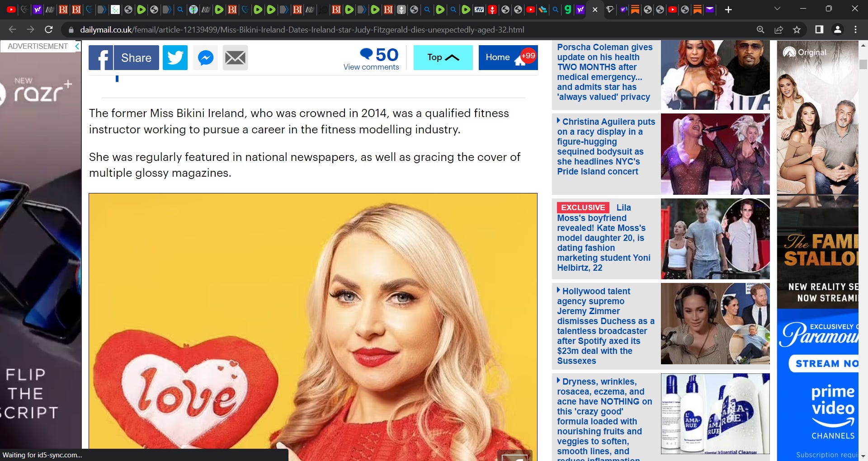The width and height of the screenshot is (868, 461).
Task: Switch to the green 9 icon tab
Action: click(568, 9)
